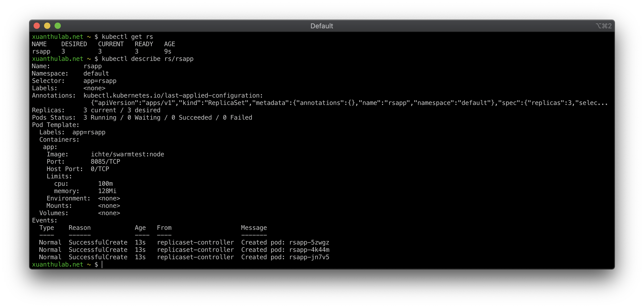Click the ⌥⌘2 shortcut indicator
This screenshot has width=644, height=308.
(603, 26)
